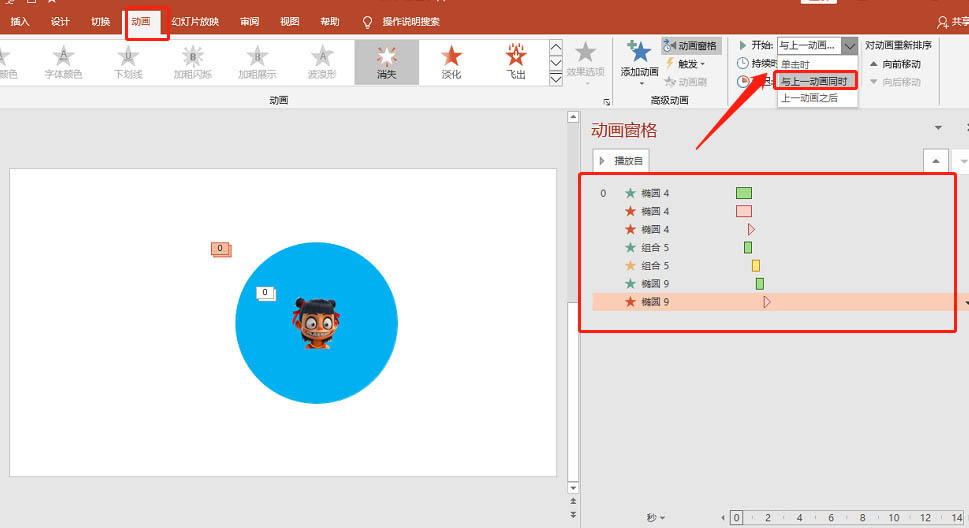Switch to the 审阅 ribbon tab
Screen dimensions: 969x528
(250, 22)
